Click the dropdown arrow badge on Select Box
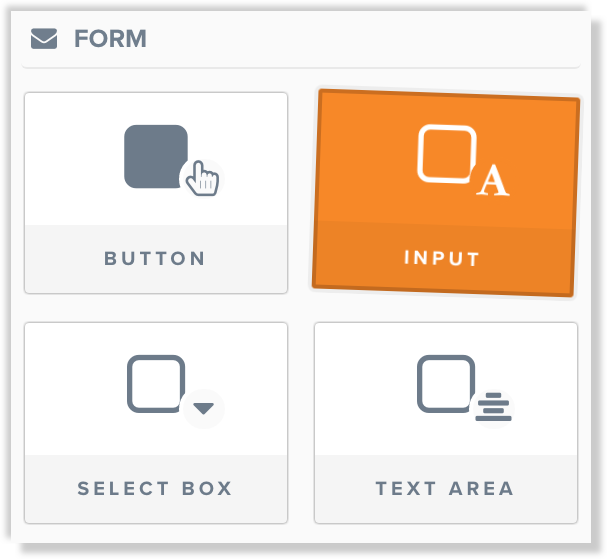 204,409
